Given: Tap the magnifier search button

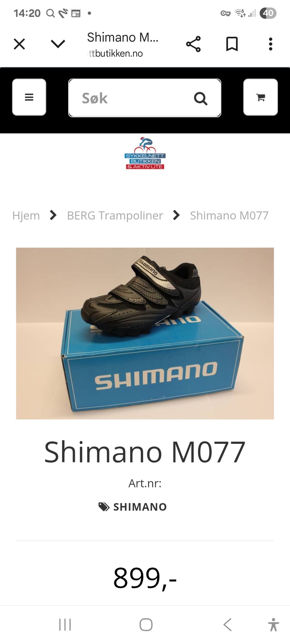Looking at the screenshot, I should click(x=201, y=98).
